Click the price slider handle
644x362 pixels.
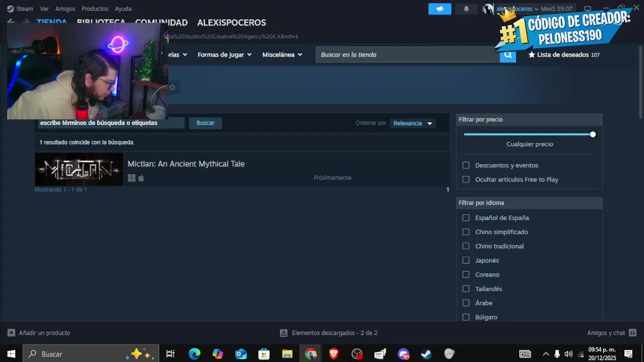[x=593, y=134]
